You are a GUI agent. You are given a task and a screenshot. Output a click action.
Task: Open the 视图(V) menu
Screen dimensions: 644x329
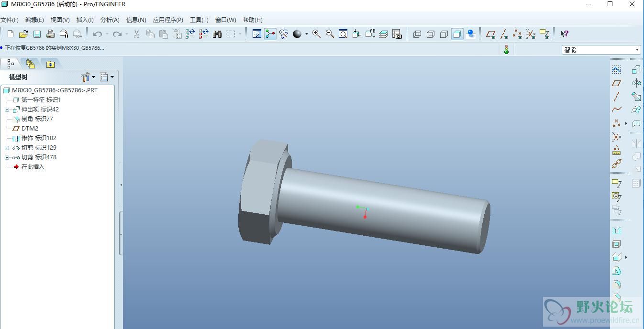60,20
